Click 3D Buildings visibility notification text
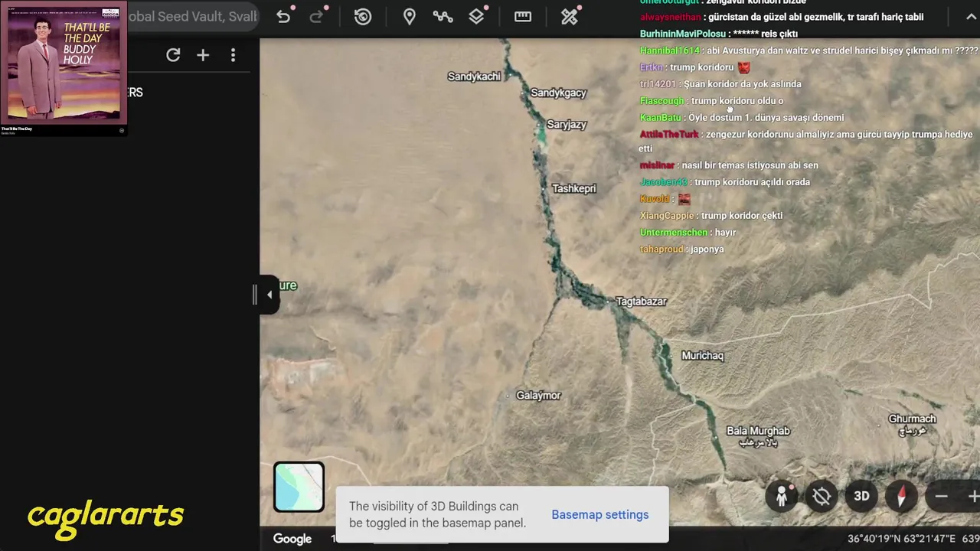This screenshot has height=551, width=980. point(437,514)
